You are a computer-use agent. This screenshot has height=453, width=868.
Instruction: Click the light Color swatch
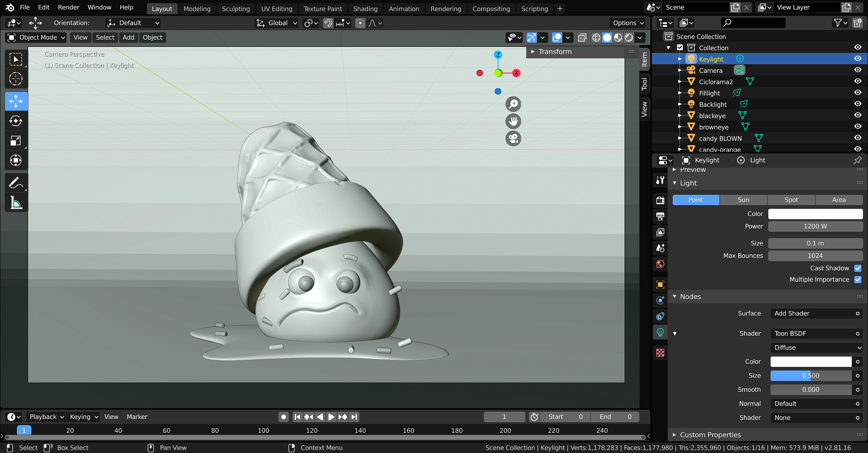(815, 214)
